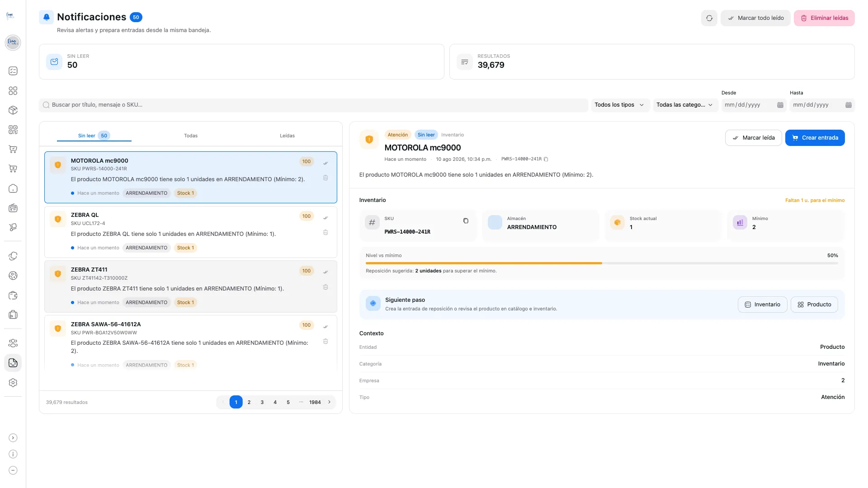Screen dimensions: 868x488
Task: Click the Marcar todo leído button
Action: [x=755, y=18]
